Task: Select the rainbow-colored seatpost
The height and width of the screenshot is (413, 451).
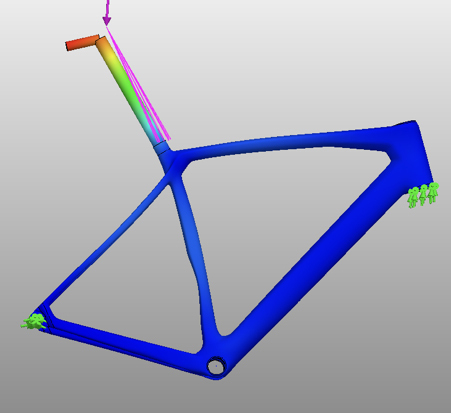Action: pos(130,91)
